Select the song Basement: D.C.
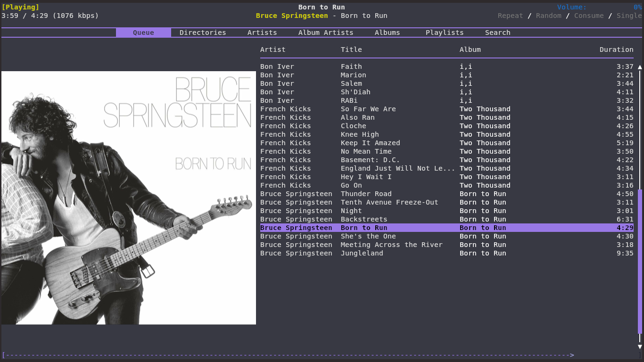Viewport: 644px width, 362px height. 447,160
